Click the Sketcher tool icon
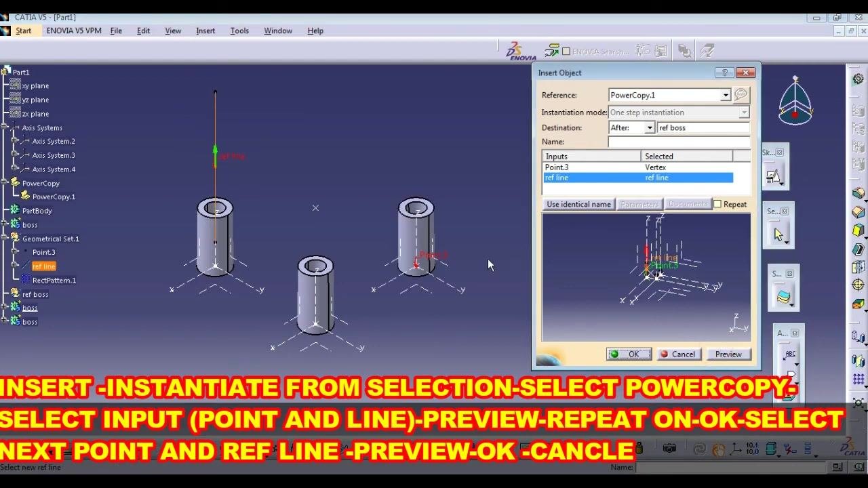Screen dimensions: 868x488 point(774,176)
